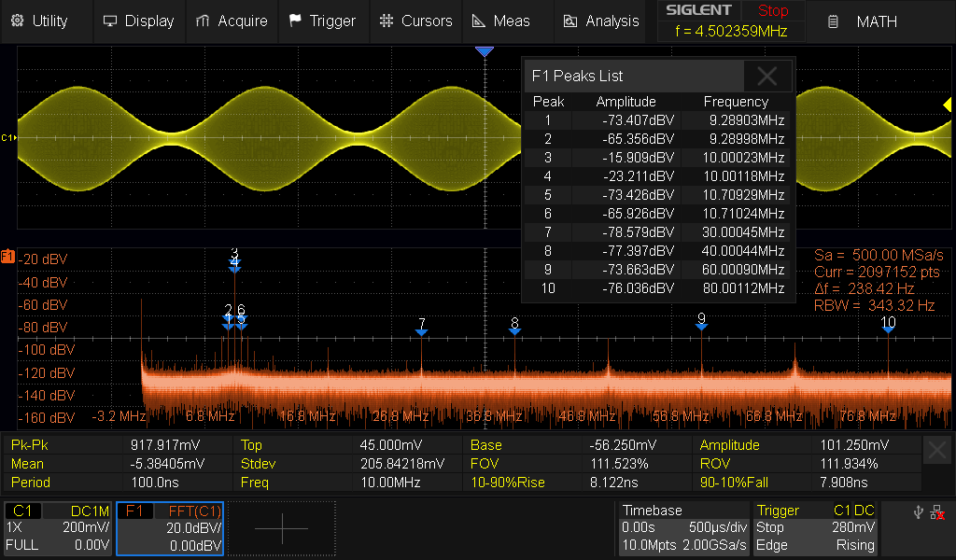Viewport: 956px width, 560px height.
Task: Select the C1 channel offset marker
Action: click(x=8, y=138)
